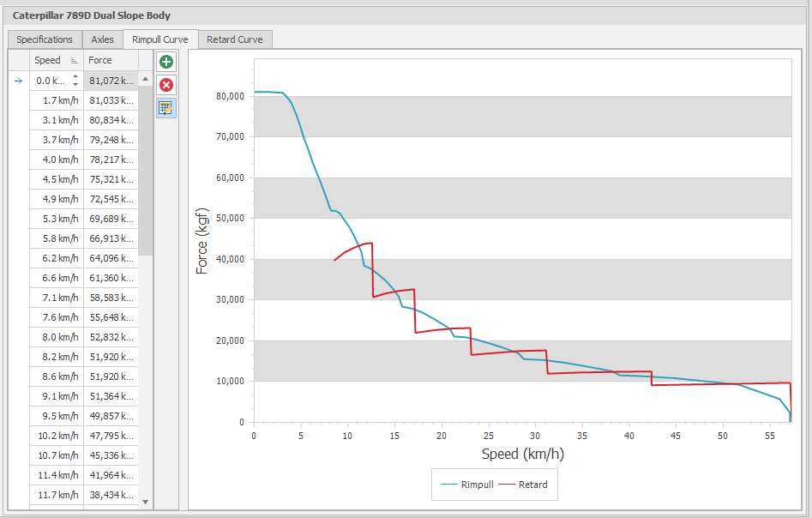The height and width of the screenshot is (518, 812).
Task: Click the sort indicator on the Speed column
Action: click(74, 60)
